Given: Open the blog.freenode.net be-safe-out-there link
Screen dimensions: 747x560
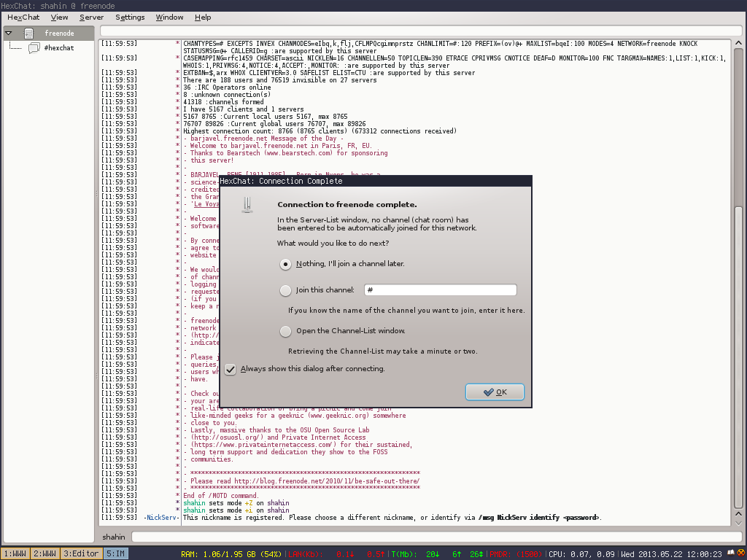Looking at the screenshot, I should click(327, 481).
